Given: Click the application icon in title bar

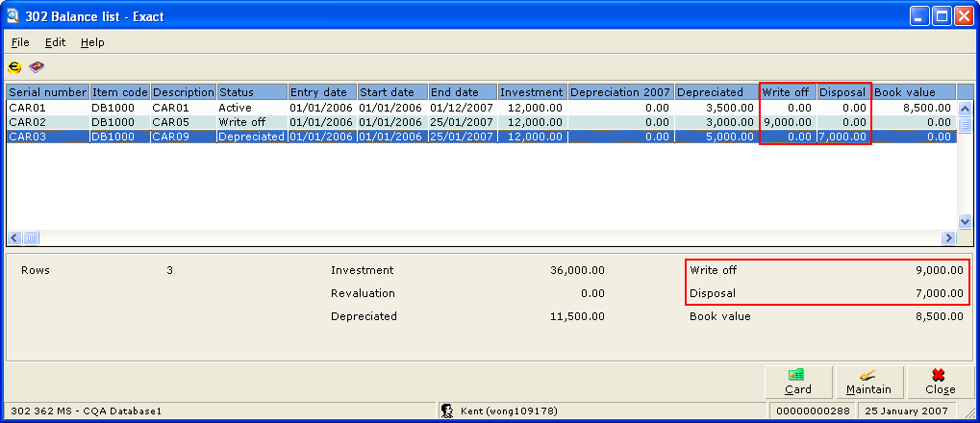Looking at the screenshot, I should pyautogui.click(x=13, y=15).
